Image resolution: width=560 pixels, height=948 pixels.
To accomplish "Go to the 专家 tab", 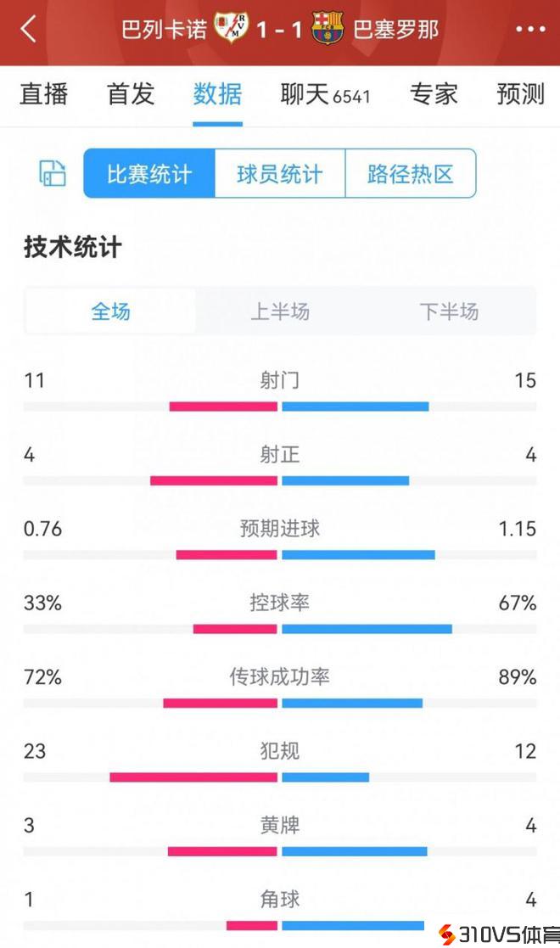I will pos(434,94).
